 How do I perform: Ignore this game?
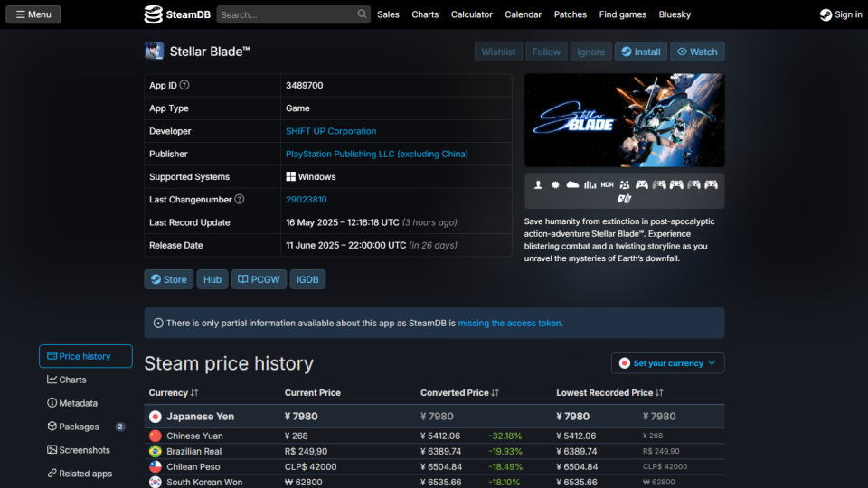coord(590,52)
